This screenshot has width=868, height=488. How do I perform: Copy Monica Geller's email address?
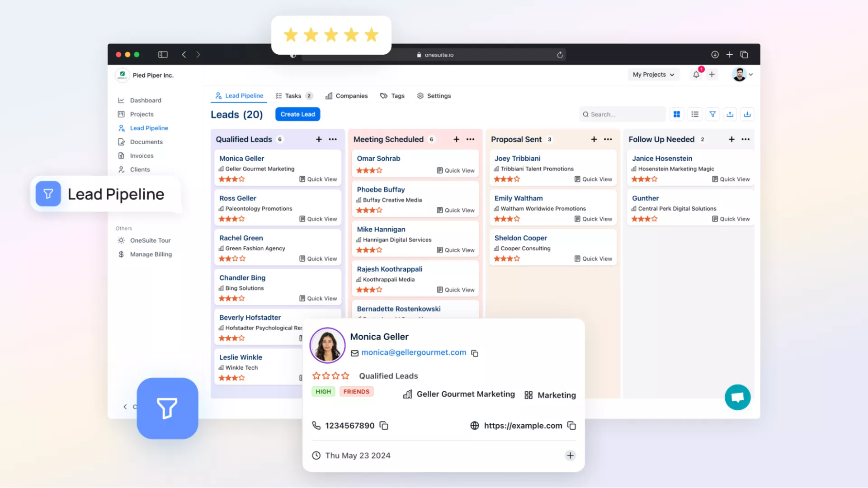pos(475,353)
